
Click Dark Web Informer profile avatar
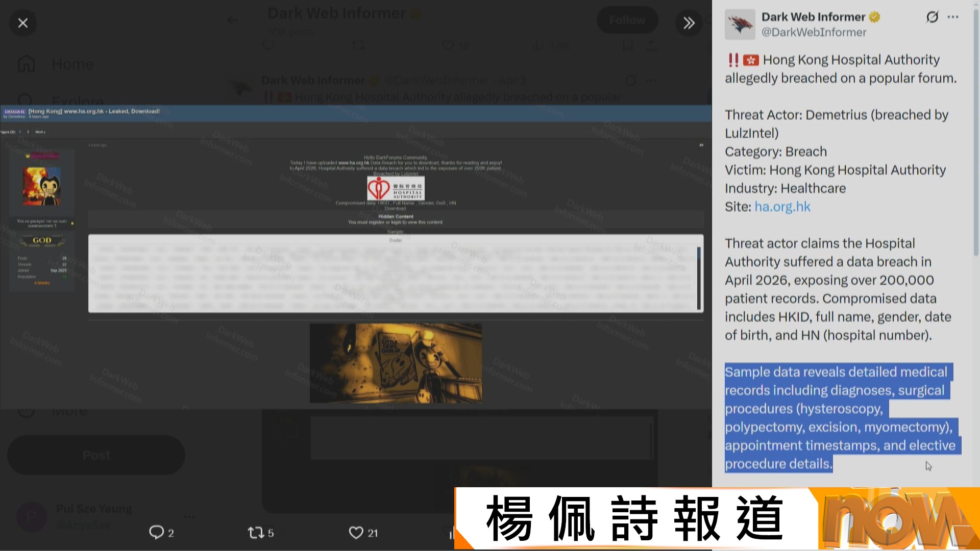(740, 24)
